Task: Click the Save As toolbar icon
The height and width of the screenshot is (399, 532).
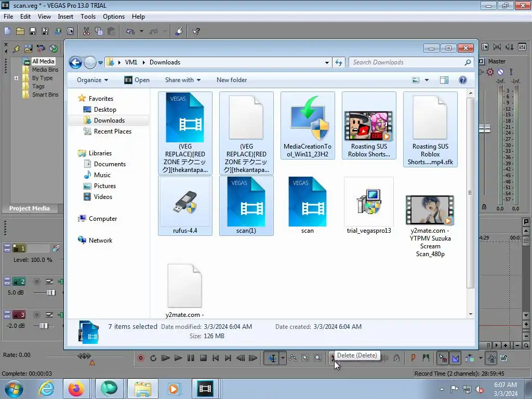Action: pyautogui.click(x=45, y=31)
